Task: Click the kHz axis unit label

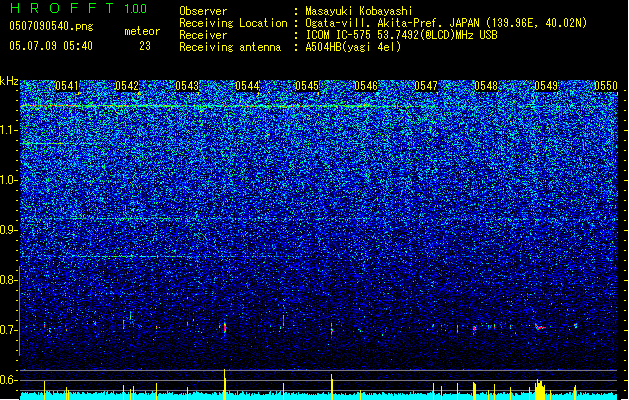Action: click(9, 81)
